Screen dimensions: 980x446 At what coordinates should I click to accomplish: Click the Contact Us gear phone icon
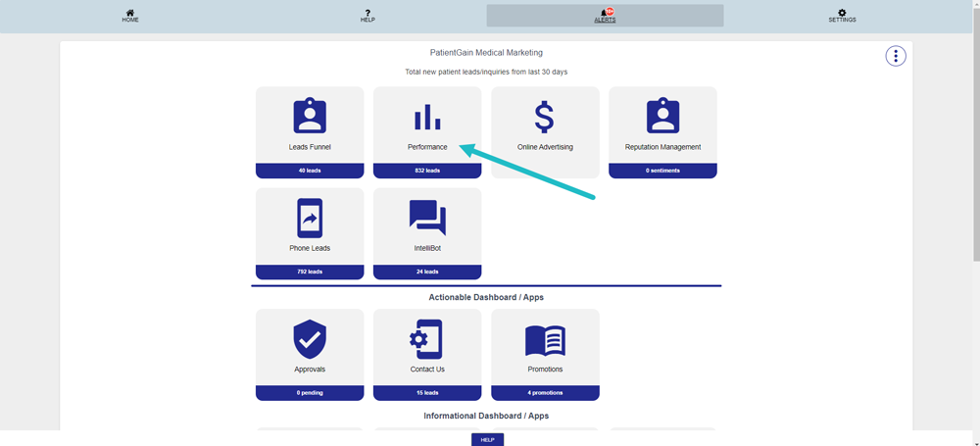point(426,339)
